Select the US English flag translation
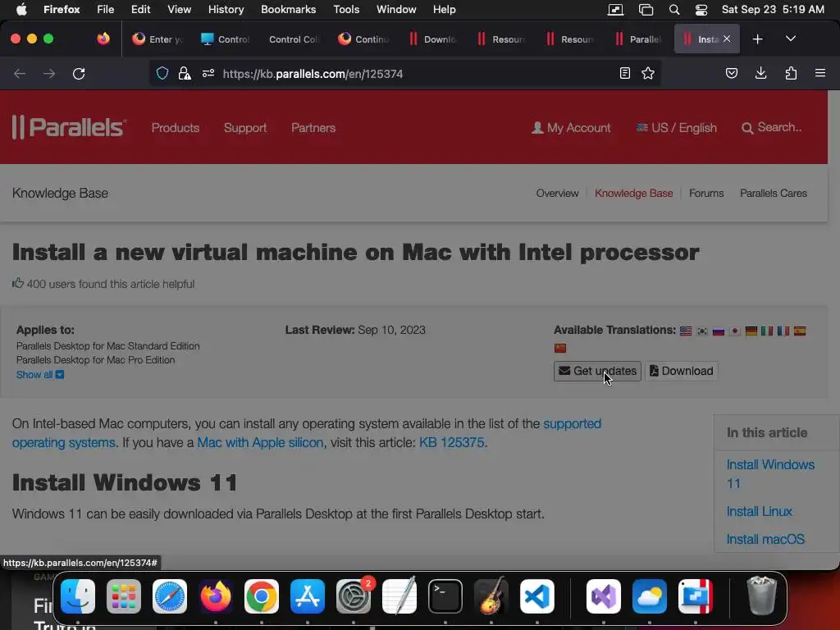The height and width of the screenshot is (630, 840). 686,331
